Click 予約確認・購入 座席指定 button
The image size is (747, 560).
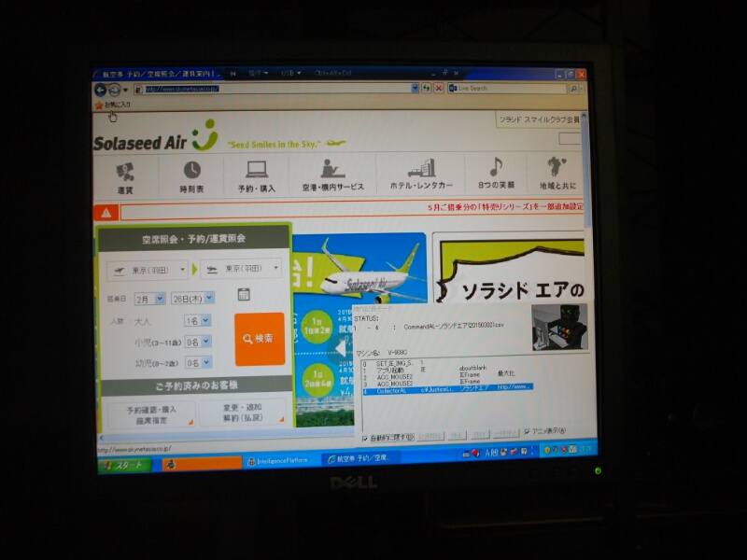[151, 414]
